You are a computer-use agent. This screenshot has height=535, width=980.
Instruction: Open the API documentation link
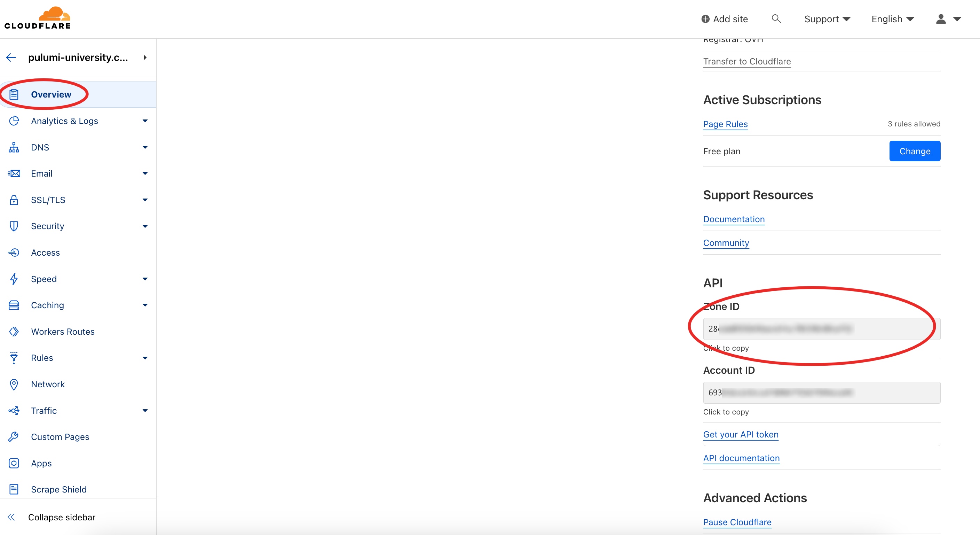pos(741,458)
